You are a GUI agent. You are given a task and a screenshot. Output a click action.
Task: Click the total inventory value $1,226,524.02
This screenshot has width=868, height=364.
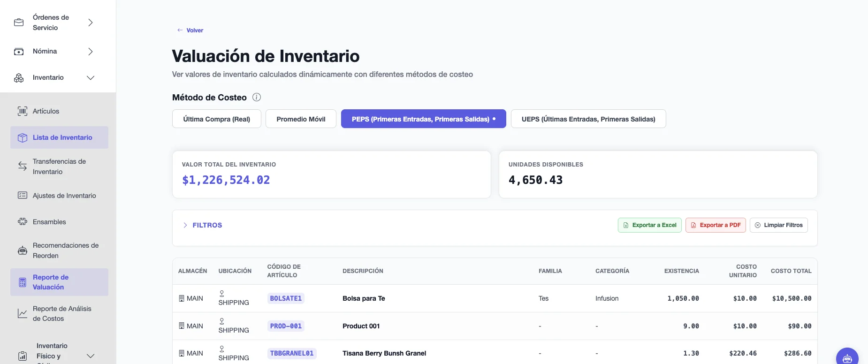coord(226,180)
